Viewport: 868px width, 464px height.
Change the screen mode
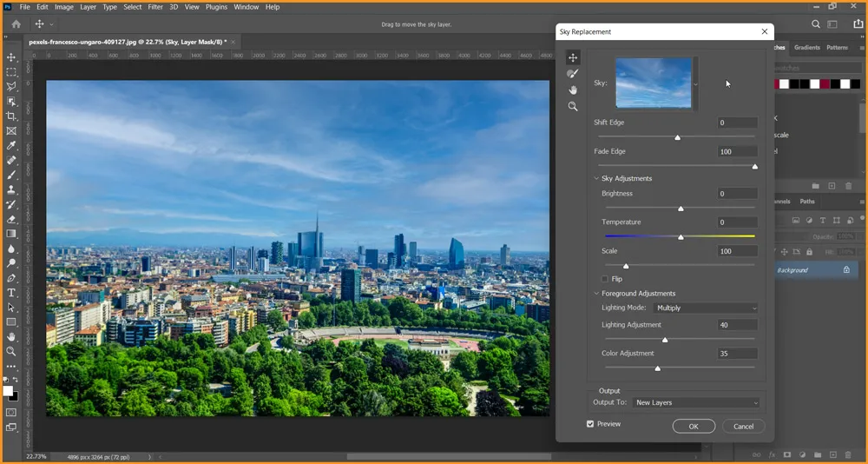click(11, 428)
